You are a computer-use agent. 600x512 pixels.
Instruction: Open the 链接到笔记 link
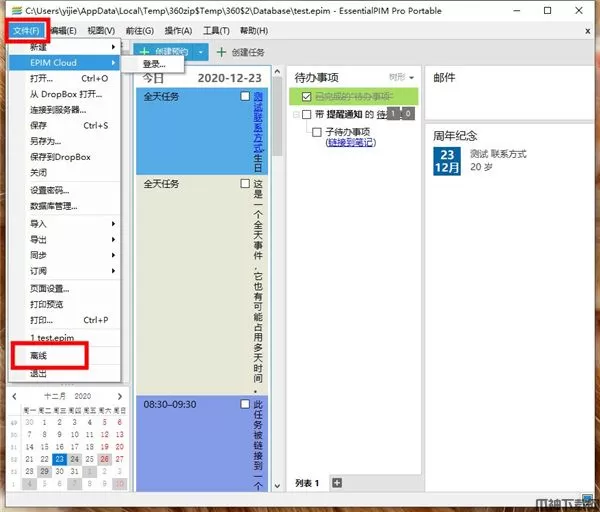tap(351, 142)
